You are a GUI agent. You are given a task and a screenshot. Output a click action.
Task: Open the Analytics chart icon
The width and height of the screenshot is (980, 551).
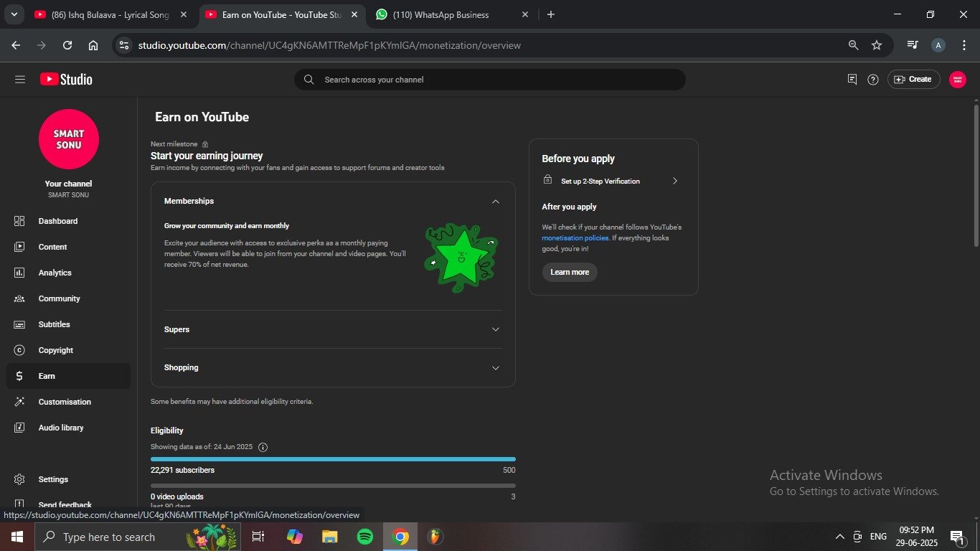tap(19, 273)
